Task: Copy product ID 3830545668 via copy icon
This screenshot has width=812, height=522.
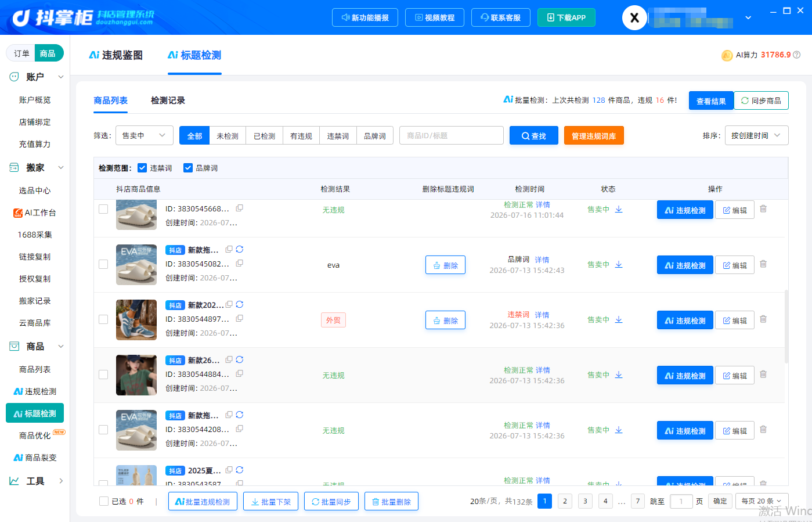Action: coord(239,208)
